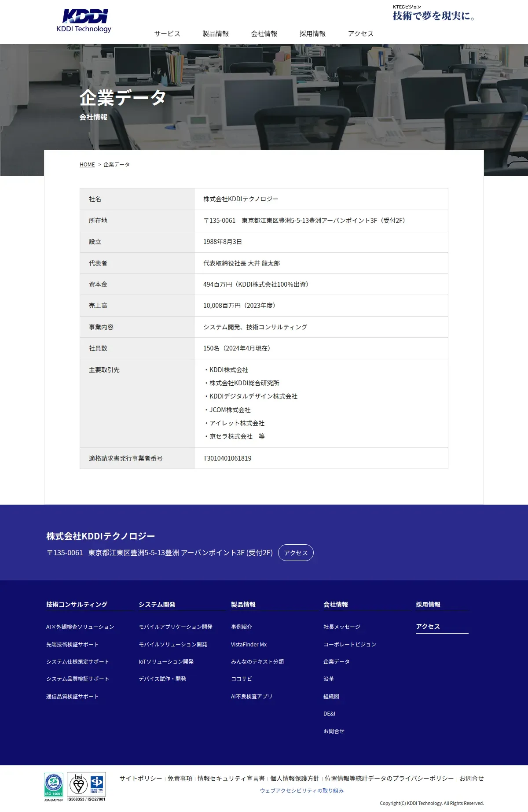Open 企業データ link in footer
528x812 pixels.
(337, 662)
